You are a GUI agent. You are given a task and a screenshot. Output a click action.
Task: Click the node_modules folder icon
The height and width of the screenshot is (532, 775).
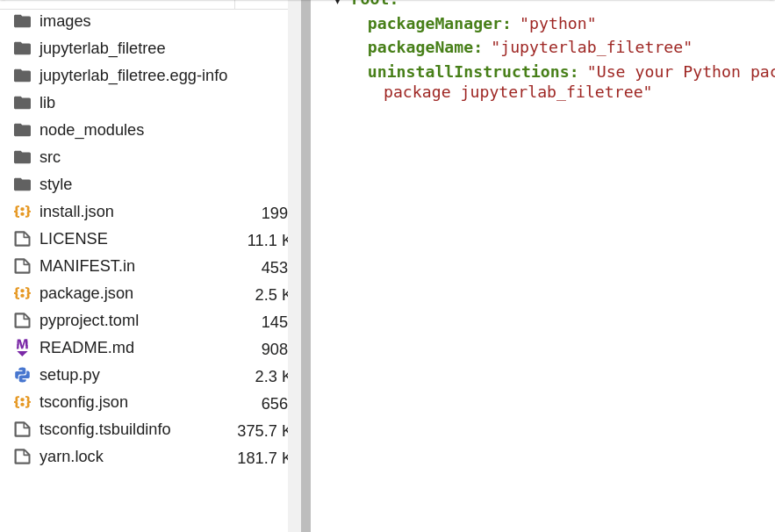coord(22,130)
